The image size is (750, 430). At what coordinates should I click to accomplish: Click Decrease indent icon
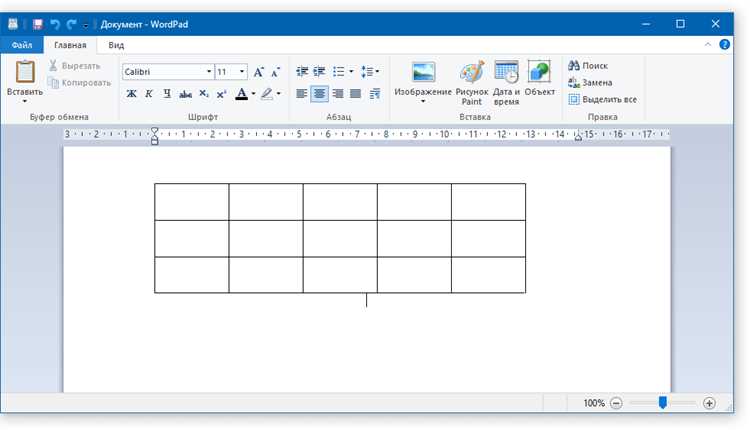point(302,72)
